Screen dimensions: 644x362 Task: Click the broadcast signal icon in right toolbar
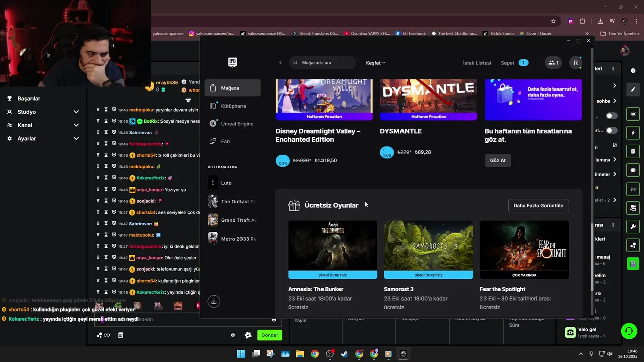(633, 189)
